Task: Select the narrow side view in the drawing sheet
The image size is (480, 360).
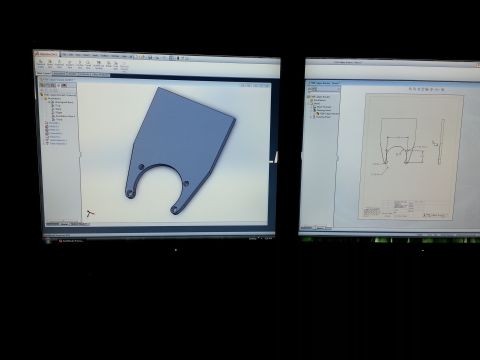Action: tap(442, 142)
